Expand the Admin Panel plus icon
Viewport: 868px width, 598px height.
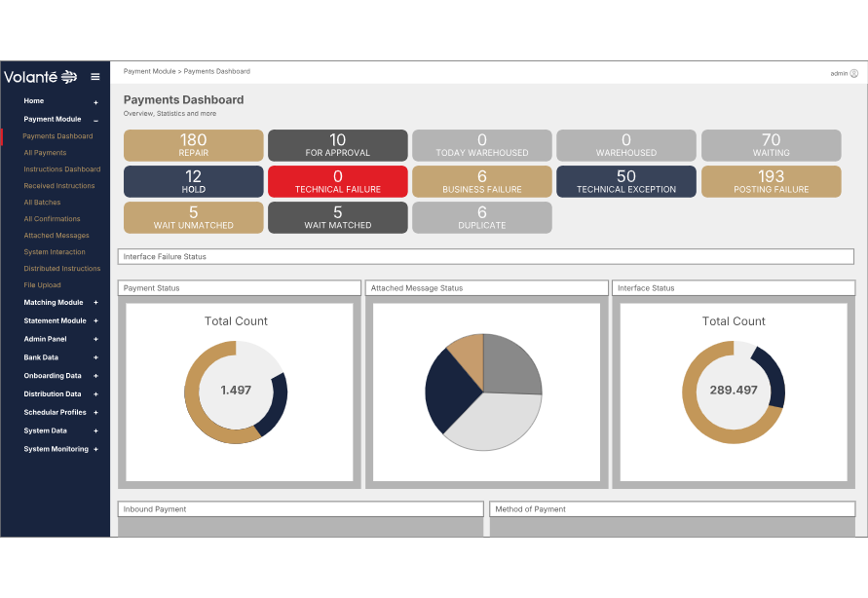[x=95, y=339]
